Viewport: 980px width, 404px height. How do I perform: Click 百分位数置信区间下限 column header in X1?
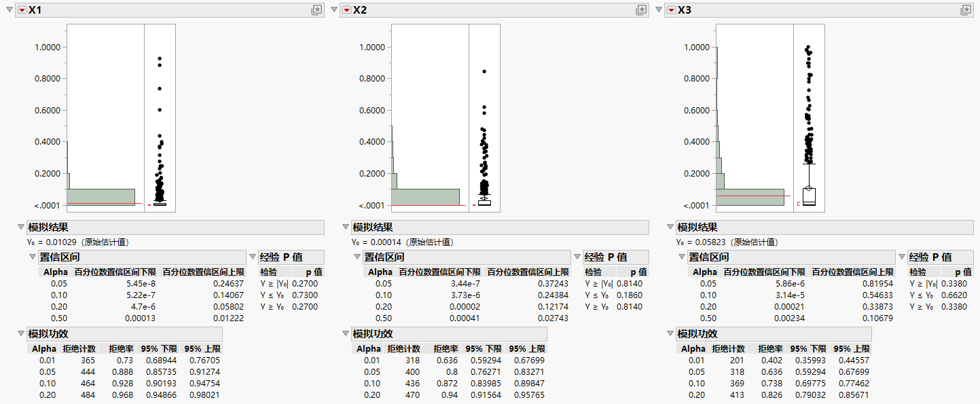pos(114,272)
